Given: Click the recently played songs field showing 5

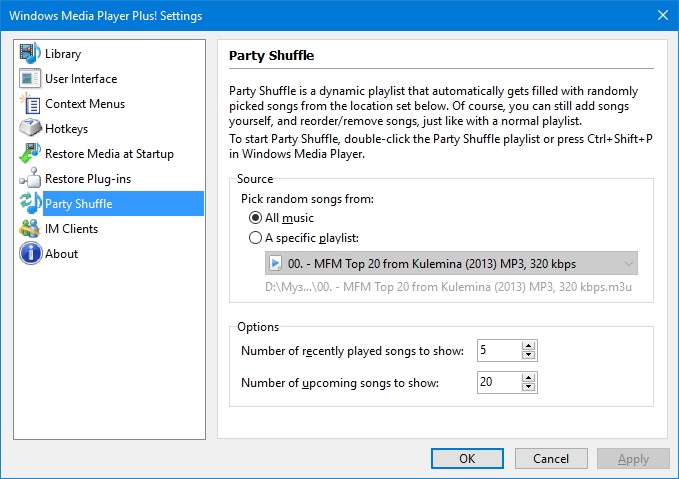Looking at the screenshot, I should tap(499, 350).
